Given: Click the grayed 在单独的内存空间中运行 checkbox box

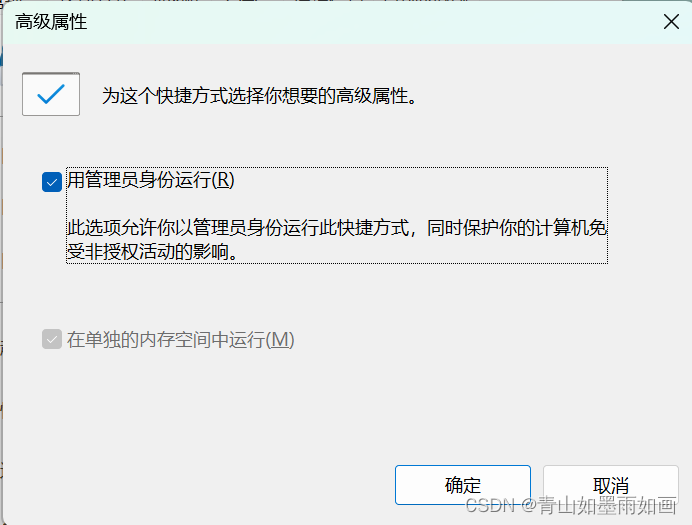Looking at the screenshot, I should tap(52, 339).
